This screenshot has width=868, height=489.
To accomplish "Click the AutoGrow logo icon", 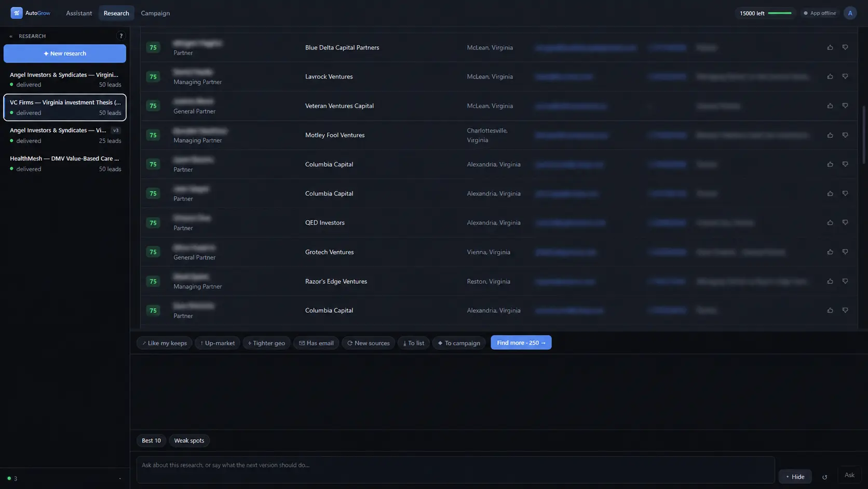I will pyautogui.click(x=17, y=13).
